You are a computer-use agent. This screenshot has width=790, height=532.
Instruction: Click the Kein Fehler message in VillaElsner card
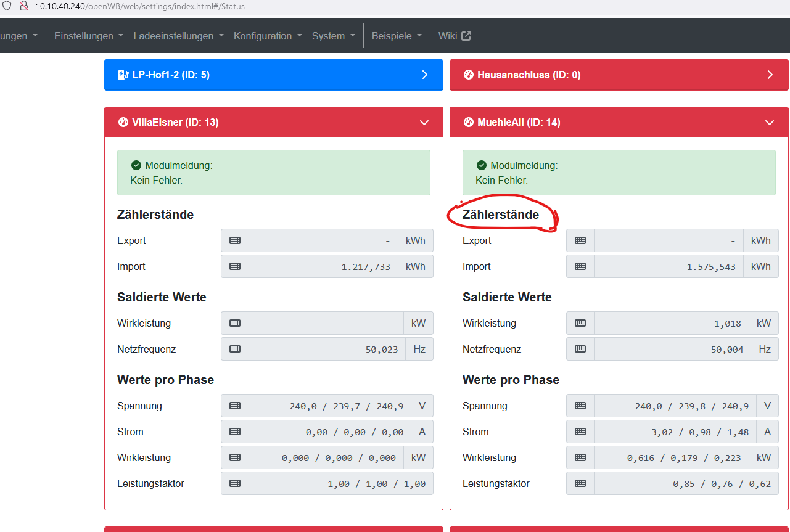click(156, 180)
